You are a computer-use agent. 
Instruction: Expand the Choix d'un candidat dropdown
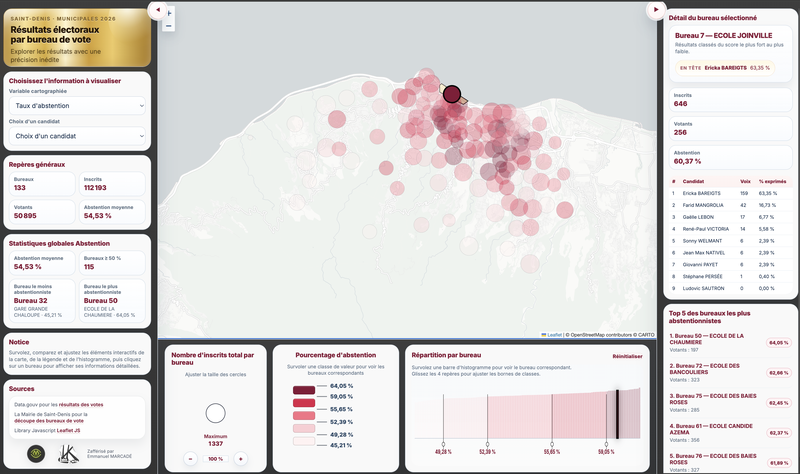pos(79,136)
